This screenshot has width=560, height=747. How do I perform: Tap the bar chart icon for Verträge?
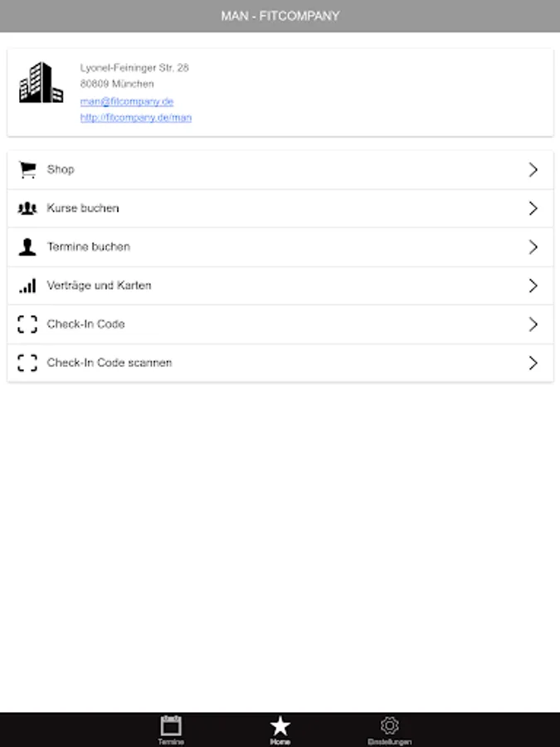point(27,286)
